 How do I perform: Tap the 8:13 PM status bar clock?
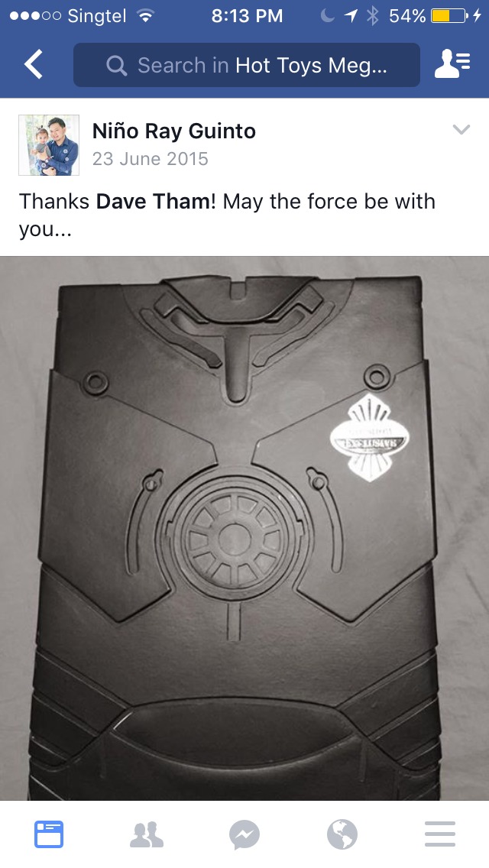point(247,16)
